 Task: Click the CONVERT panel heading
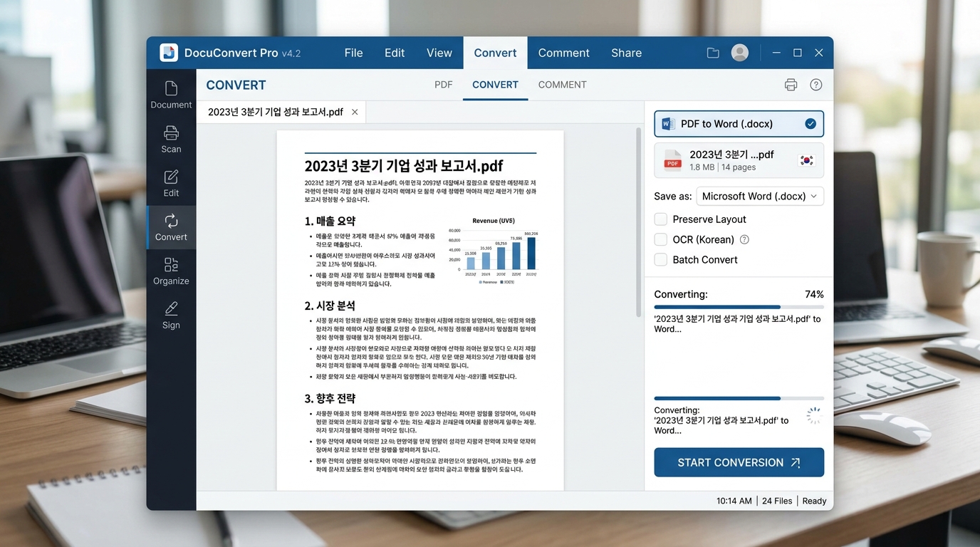tap(236, 85)
